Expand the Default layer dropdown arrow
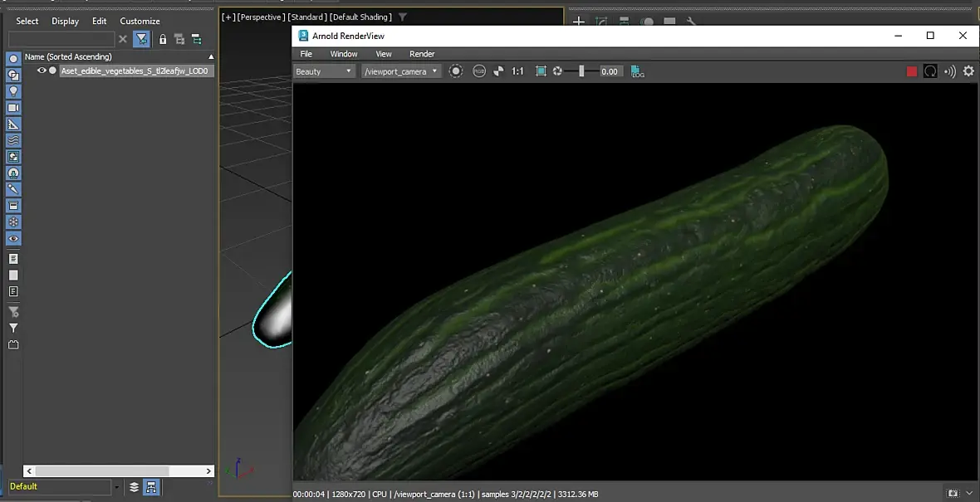Viewport: 980px width, 502px height. [116, 487]
